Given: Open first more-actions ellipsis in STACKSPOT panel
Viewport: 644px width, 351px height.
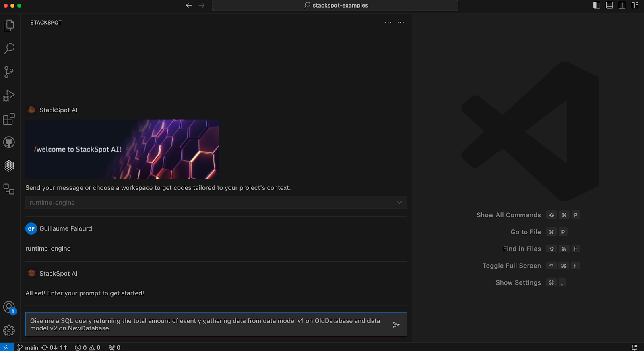Looking at the screenshot, I should [x=388, y=22].
